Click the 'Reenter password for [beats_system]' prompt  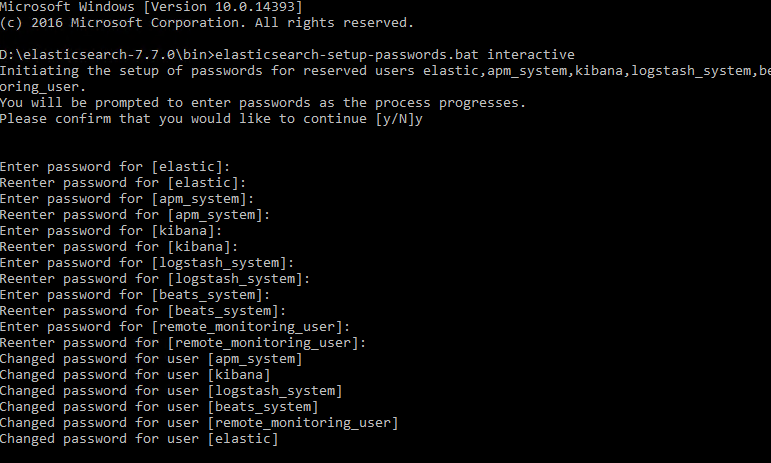pyautogui.click(x=143, y=311)
